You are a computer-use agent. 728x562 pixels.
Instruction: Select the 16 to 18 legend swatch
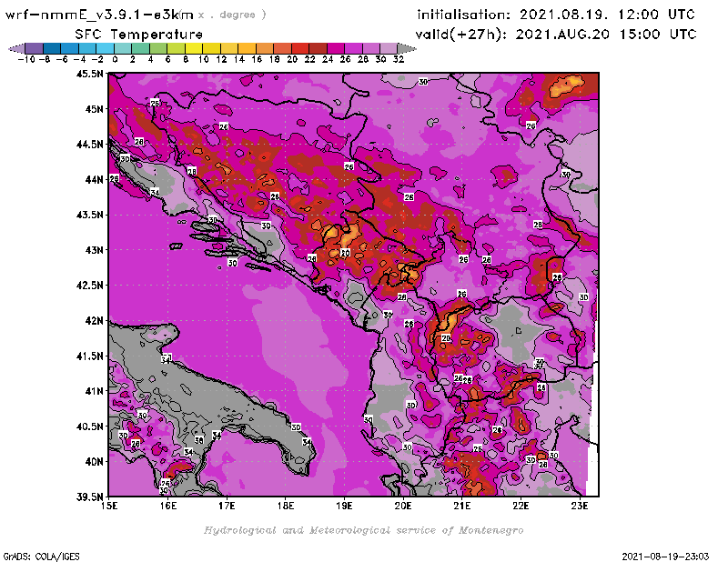click(x=265, y=48)
